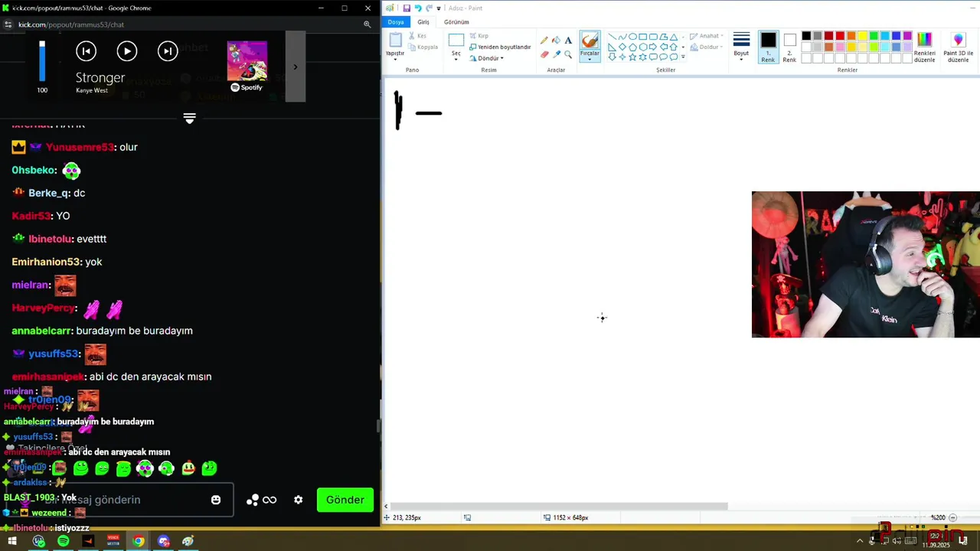Viewport: 980px width, 551px height.
Task: Click the Spotify widget right arrow
Action: tap(296, 67)
